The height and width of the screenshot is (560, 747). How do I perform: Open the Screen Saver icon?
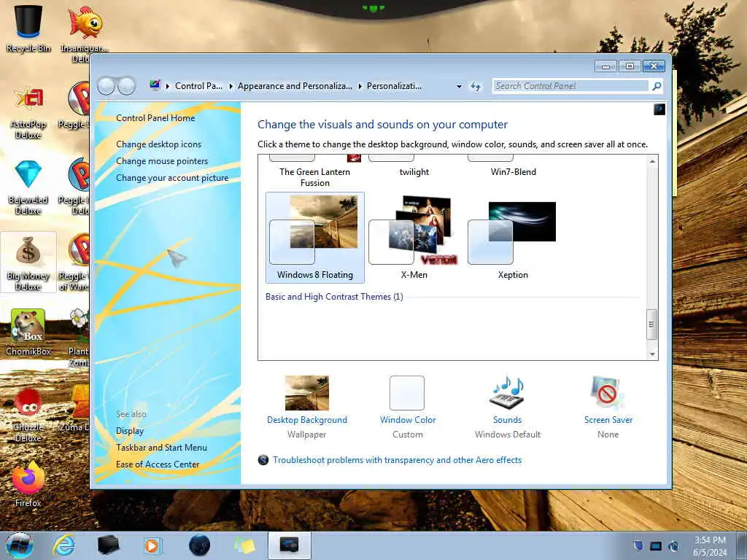coord(608,393)
